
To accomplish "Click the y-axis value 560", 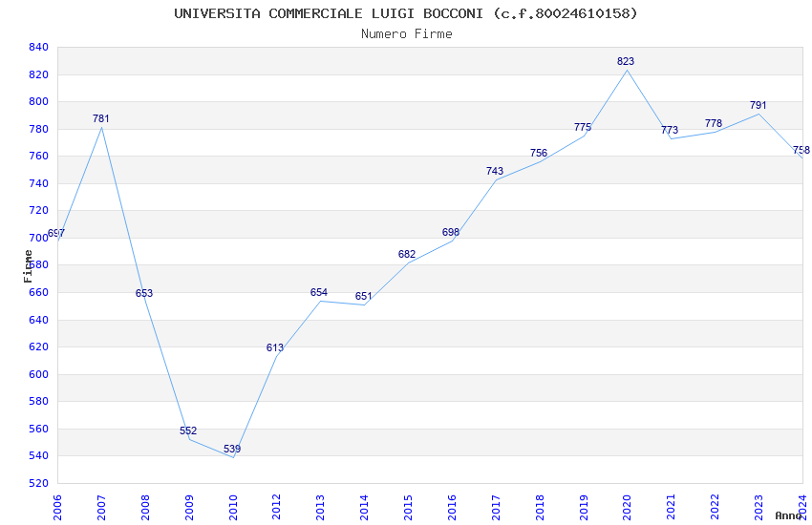I will (39, 429).
